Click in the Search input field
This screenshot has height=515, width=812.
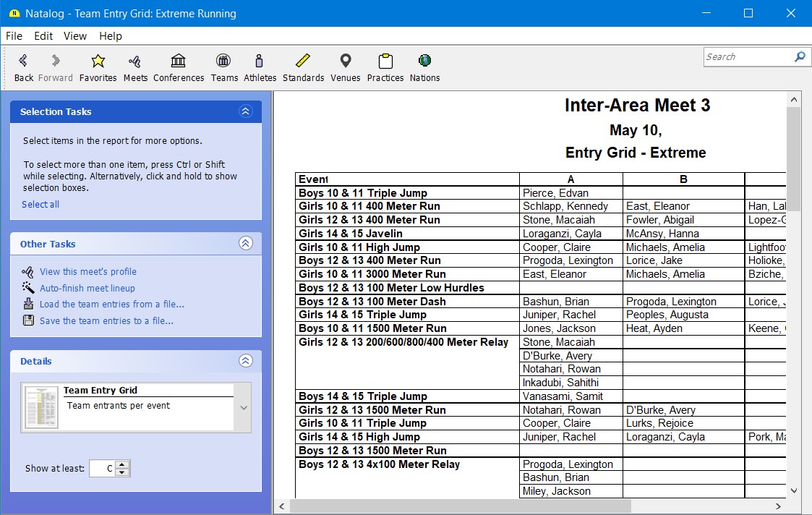point(748,56)
